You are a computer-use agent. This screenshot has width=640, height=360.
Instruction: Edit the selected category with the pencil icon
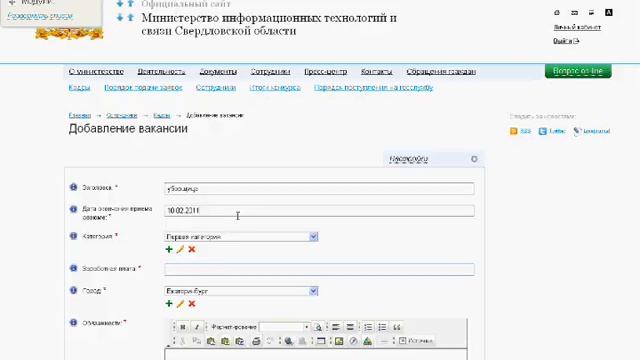(x=180, y=249)
